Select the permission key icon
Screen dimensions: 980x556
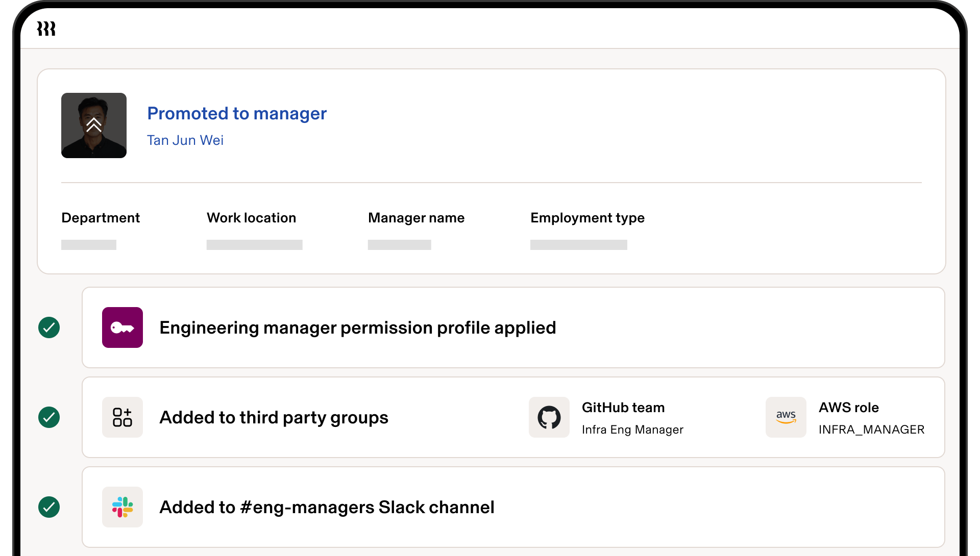[x=122, y=327]
